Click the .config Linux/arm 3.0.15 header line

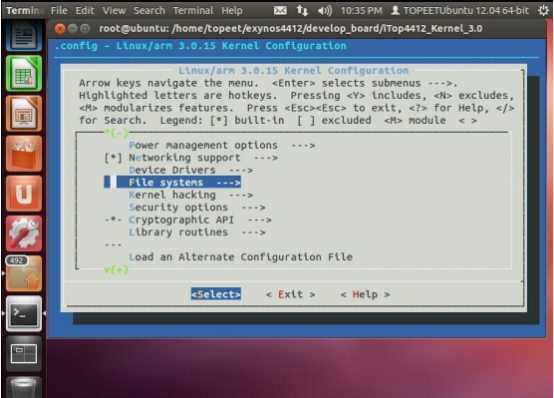point(201,46)
